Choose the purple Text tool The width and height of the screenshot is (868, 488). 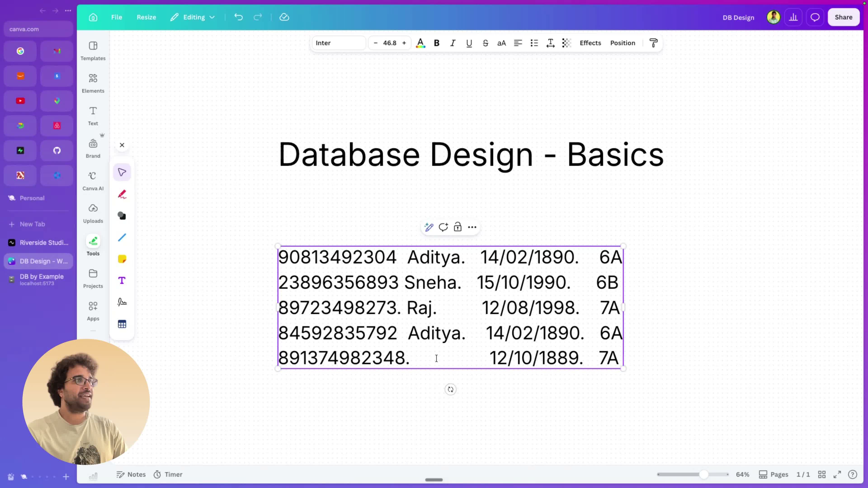point(122,281)
